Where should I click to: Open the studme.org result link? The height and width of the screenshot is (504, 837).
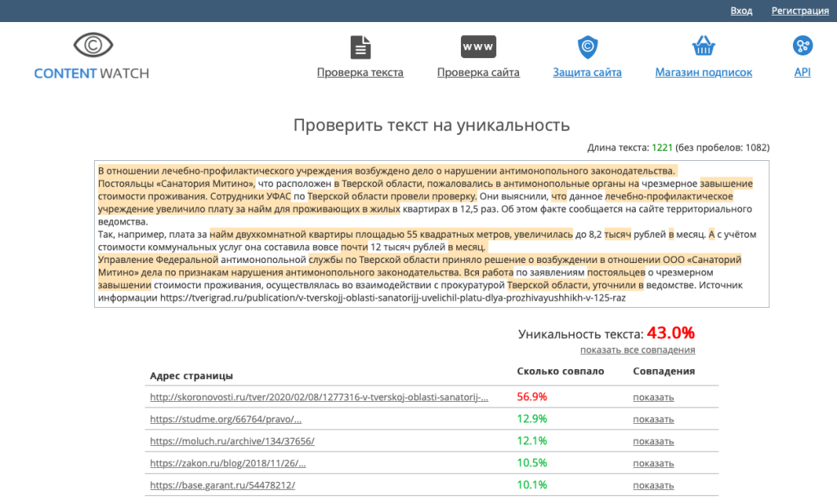(x=226, y=419)
